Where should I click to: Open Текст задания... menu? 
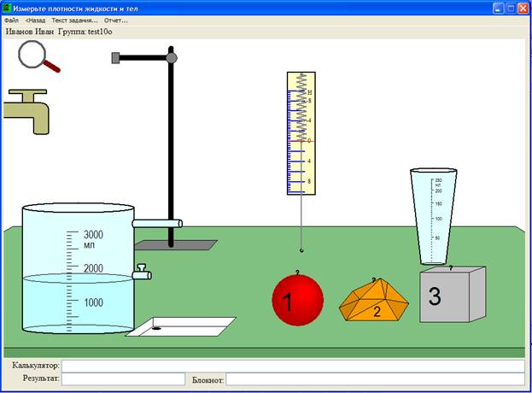[74, 21]
